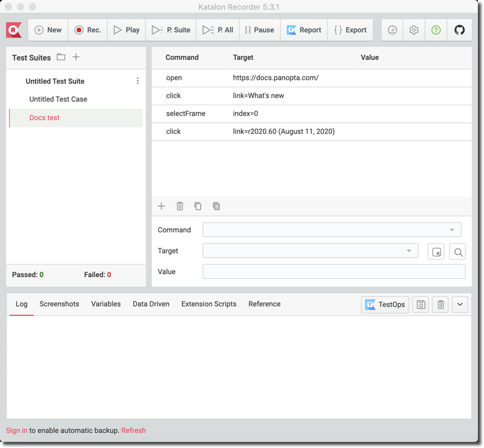This screenshot has width=484, height=448.
Task: Select the selectFrame command row
Action: (x=312, y=113)
